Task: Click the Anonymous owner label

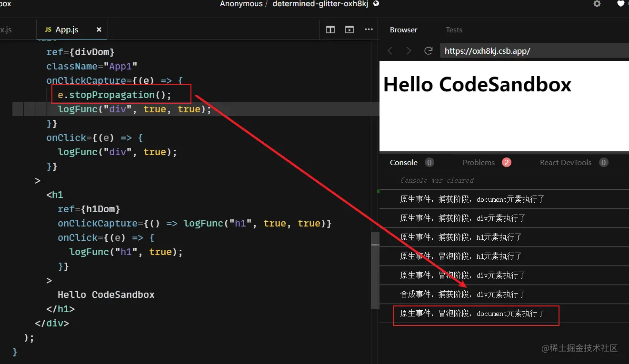Action: [241, 4]
